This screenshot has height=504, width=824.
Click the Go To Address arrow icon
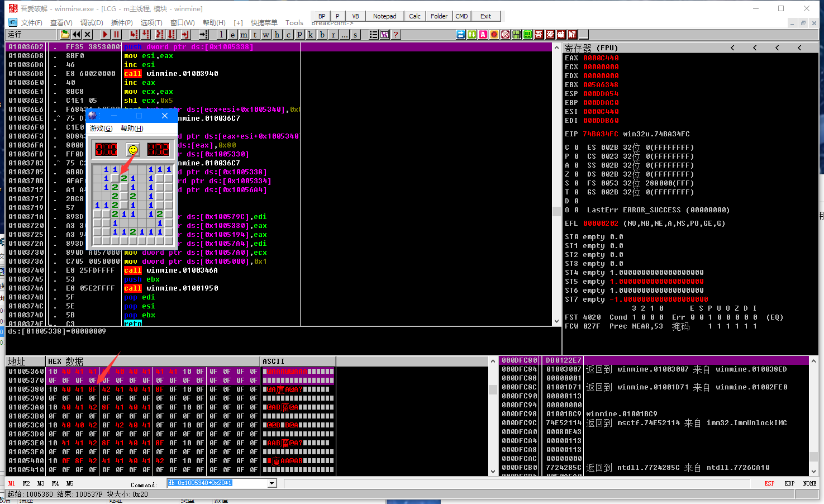coord(204,34)
